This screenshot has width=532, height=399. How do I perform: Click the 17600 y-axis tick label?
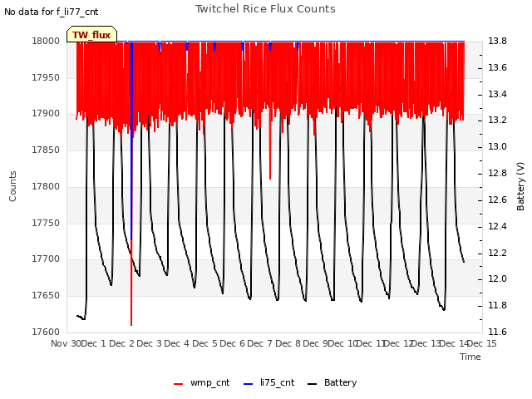(x=46, y=332)
